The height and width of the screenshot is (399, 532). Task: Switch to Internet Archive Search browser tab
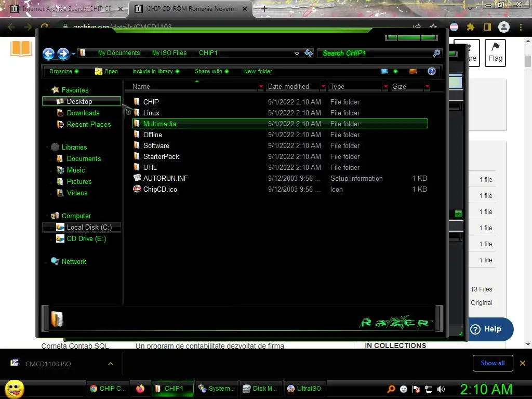64,9
